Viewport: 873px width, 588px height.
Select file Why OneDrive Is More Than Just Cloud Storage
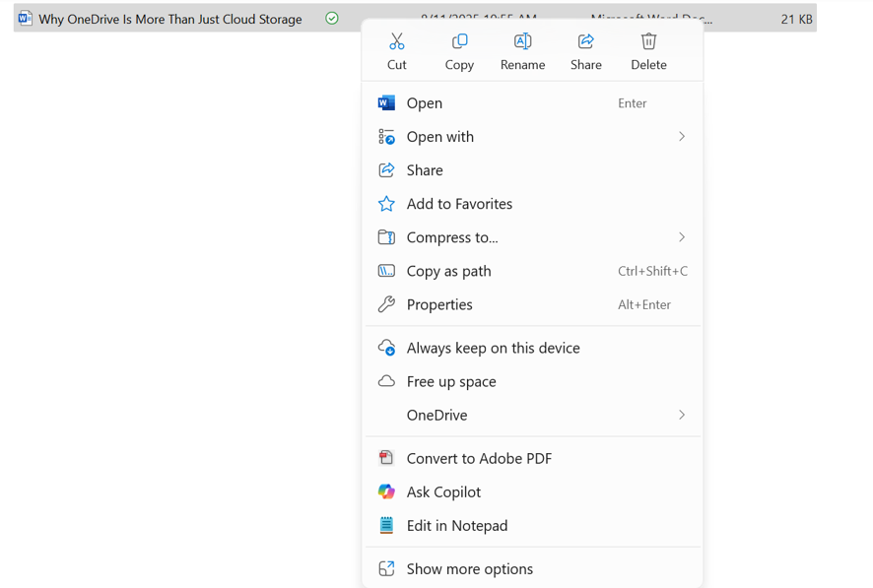pos(170,19)
